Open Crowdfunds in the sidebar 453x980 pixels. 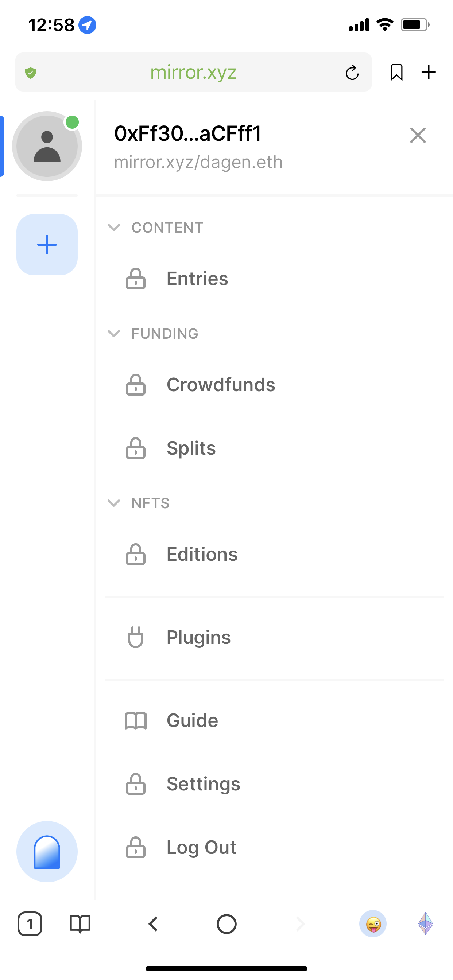[x=221, y=385]
